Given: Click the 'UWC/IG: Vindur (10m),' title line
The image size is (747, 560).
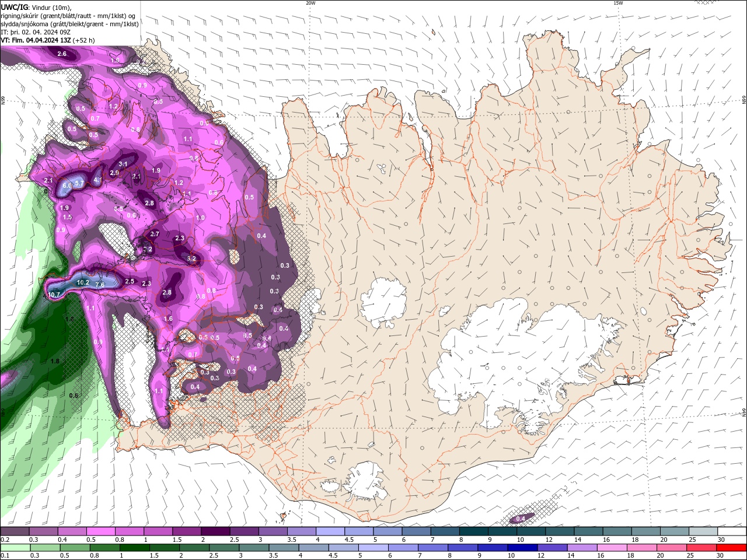Looking at the screenshot, I should [35, 7].
